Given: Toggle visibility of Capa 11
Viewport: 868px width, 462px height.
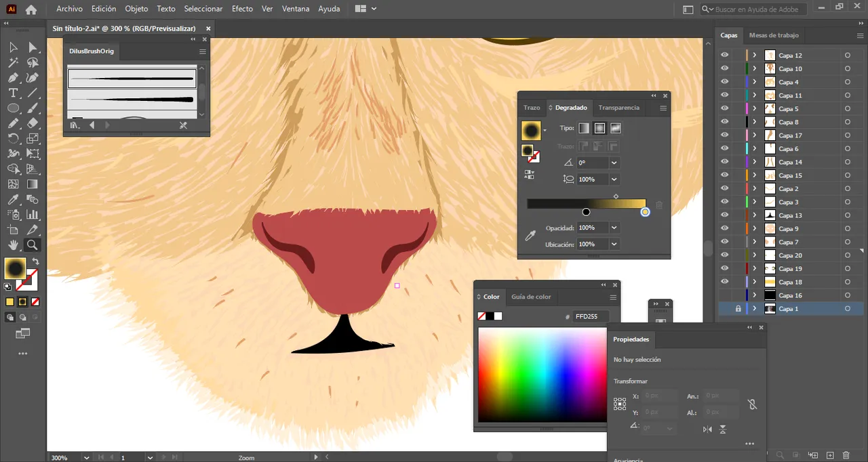Looking at the screenshot, I should (x=725, y=96).
